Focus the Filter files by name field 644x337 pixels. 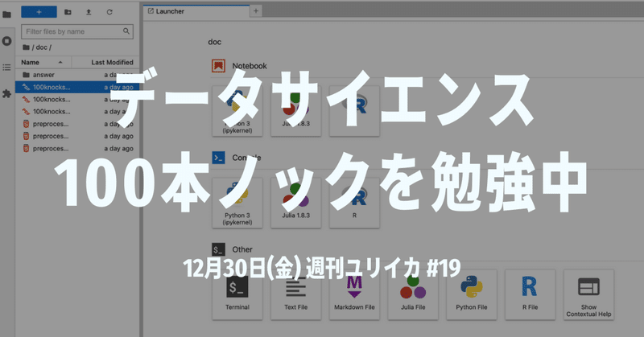pos(77,31)
